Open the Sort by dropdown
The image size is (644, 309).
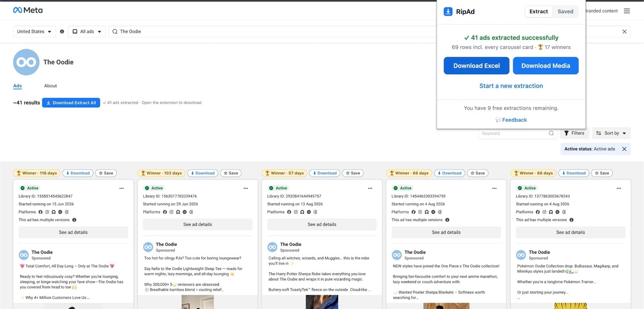(x=611, y=133)
